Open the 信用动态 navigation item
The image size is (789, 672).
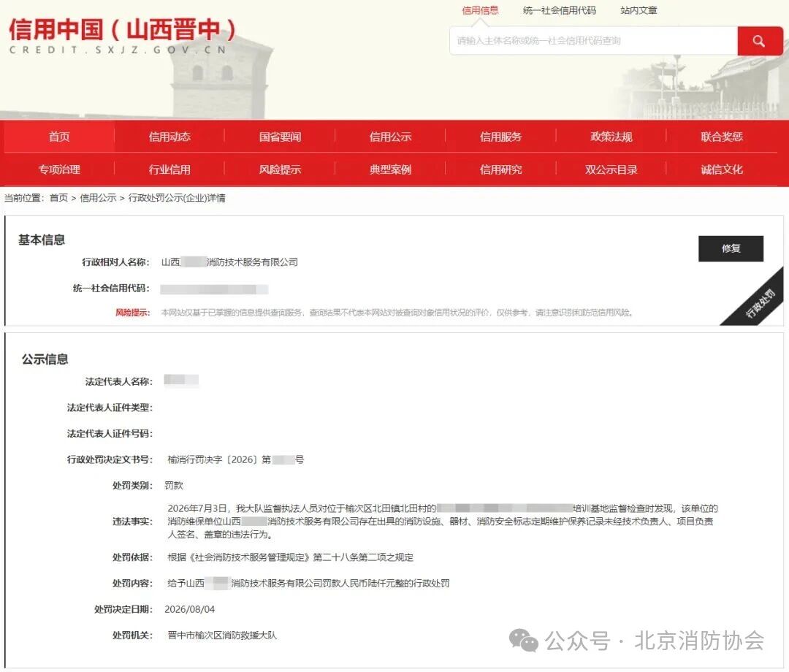click(x=169, y=137)
